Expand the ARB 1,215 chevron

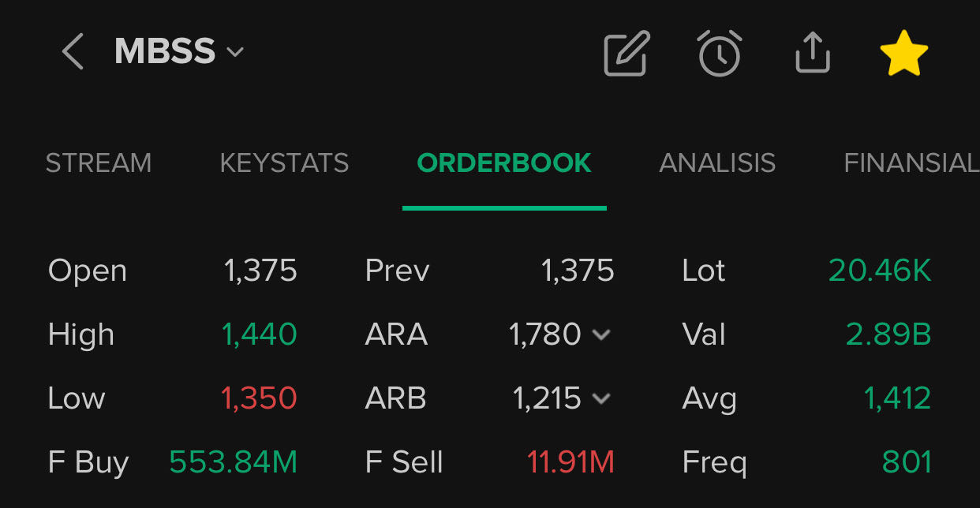(x=601, y=398)
